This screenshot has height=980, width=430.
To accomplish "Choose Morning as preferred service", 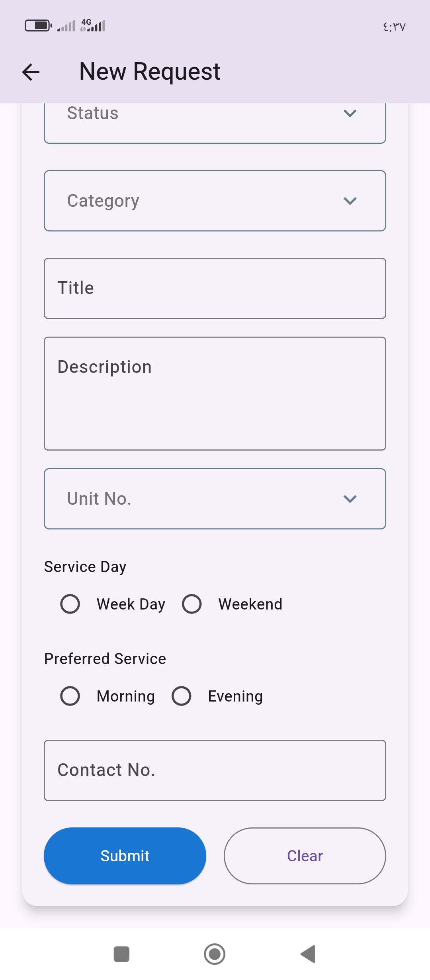I will click(70, 696).
